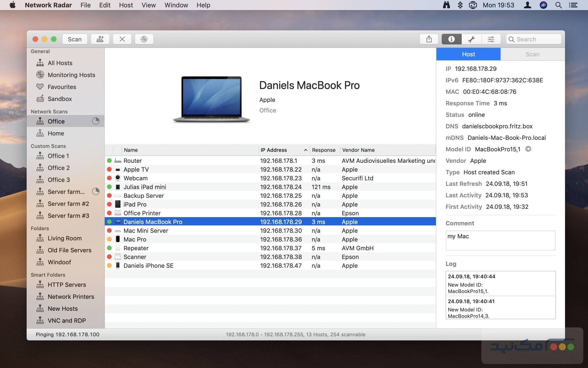
Task: Open the wrench tools panel
Action: (471, 39)
